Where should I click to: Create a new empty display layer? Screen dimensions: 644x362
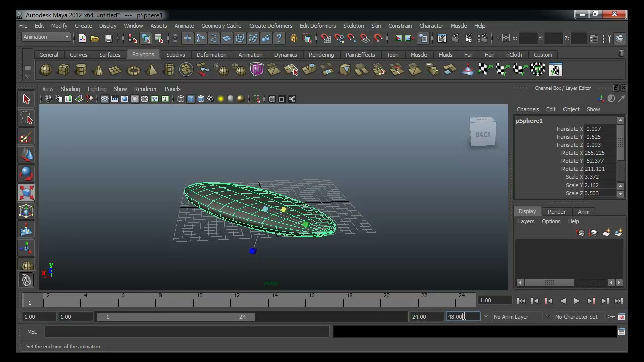pyautogui.click(x=606, y=233)
